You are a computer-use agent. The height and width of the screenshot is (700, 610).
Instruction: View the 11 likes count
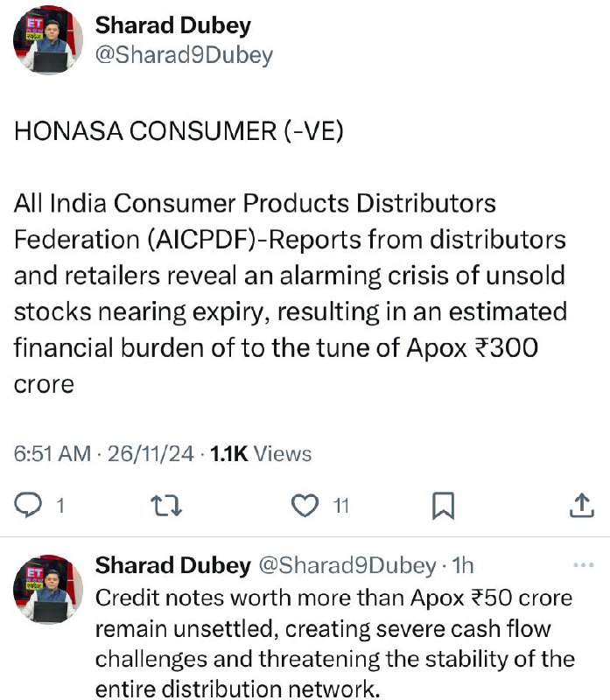340,507
